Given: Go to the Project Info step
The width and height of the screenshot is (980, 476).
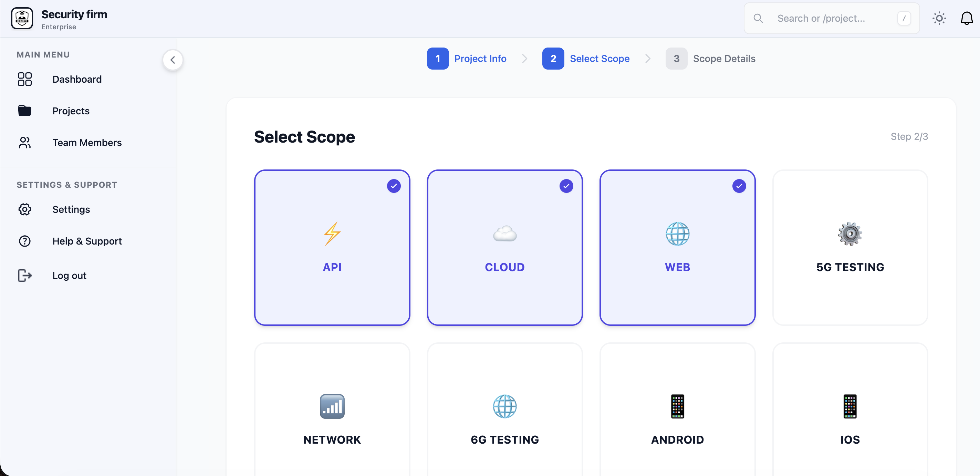Looking at the screenshot, I should pos(467,59).
